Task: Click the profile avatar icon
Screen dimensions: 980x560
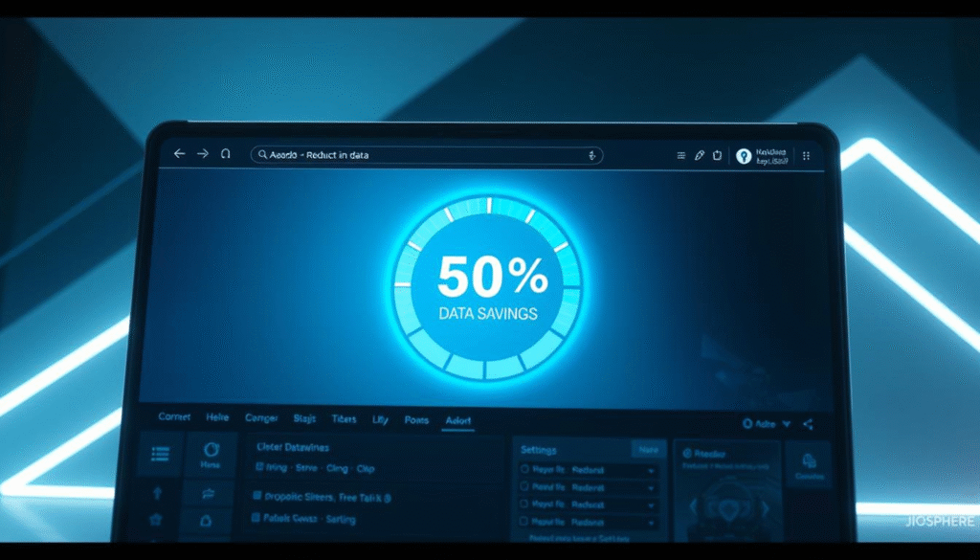Action: pos(744,156)
